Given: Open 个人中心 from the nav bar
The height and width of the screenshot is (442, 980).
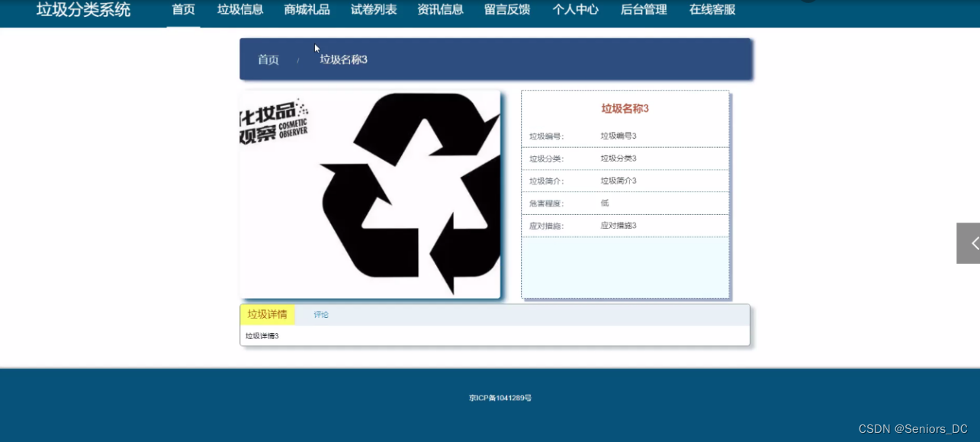Looking at the screenshot, I should [x=575, y=10].
